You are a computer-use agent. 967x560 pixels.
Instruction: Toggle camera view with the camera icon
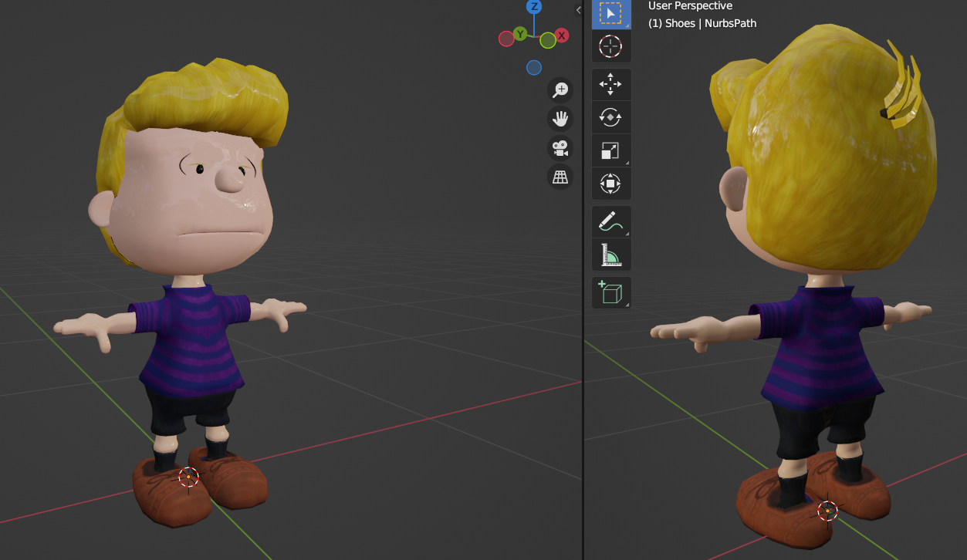pos(560,147)
